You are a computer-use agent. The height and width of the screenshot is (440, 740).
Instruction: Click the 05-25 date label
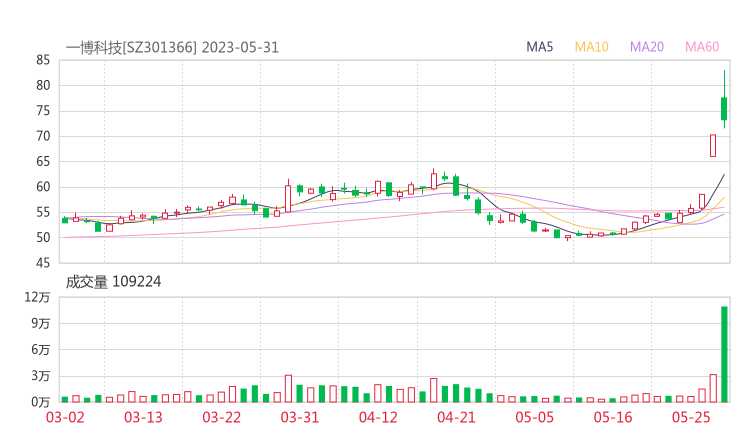pos(691,418)
